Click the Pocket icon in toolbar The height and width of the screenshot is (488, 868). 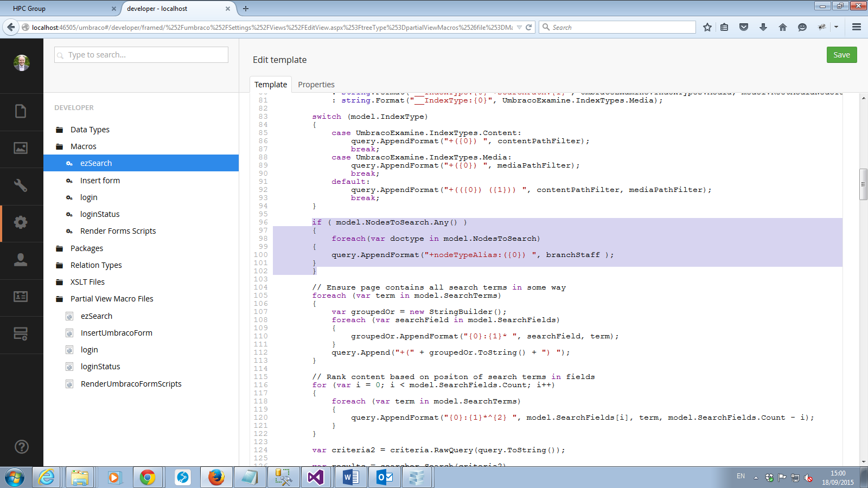click(x=744, y=27)
